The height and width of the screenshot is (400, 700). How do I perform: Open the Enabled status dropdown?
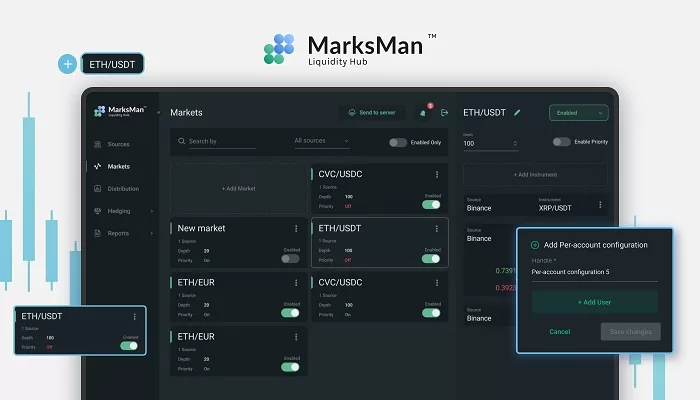pyautogui.click(x=579, y=113)
